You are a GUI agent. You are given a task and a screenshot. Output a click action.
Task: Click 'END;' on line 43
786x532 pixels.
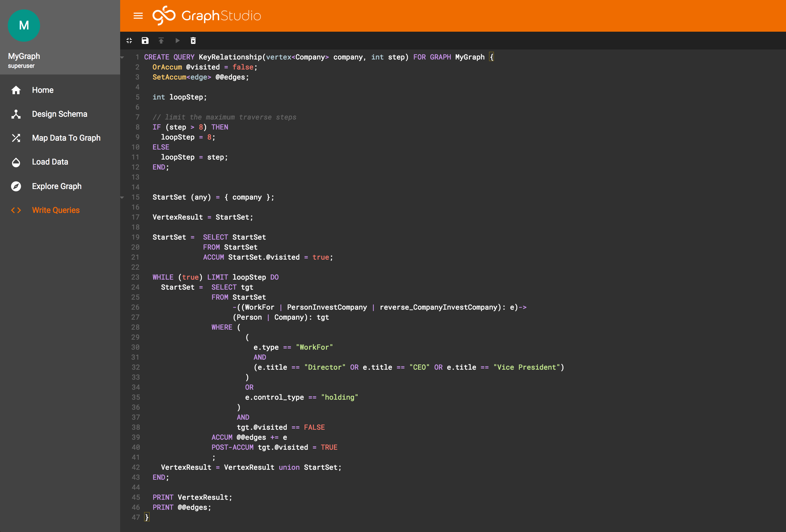(x=161, y=477)
